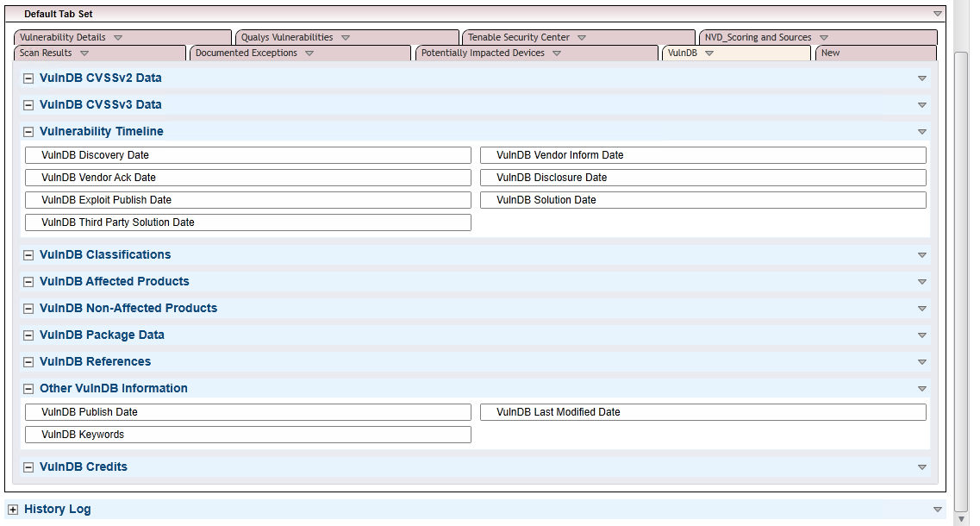Viewport: 980px width, 526px height.
Task: Select VulnDB Third Party Solution Date field
Action: (248, 222)
